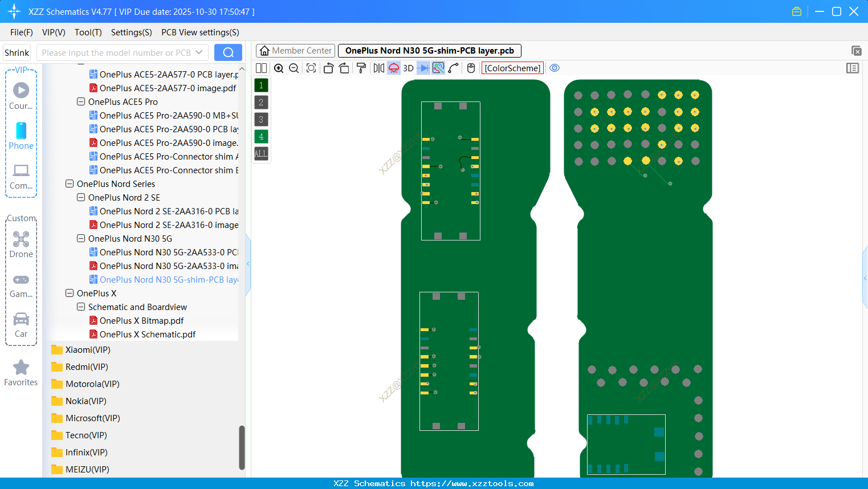Open the paint roller color fill tool
Viewport: 868px width, 489px height.
click(x=361, y=68)
